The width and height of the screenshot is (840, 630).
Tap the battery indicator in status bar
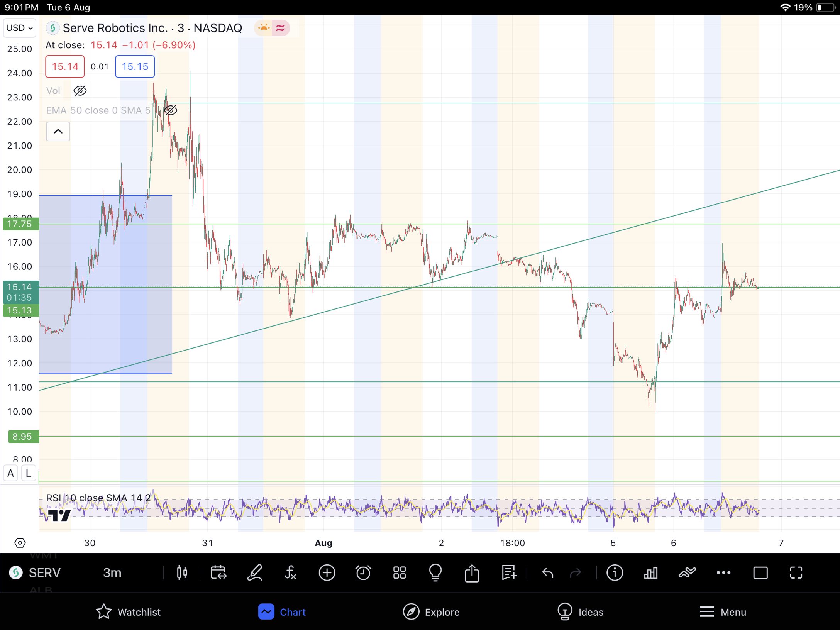pyautogui.click(x=826, y=8)
